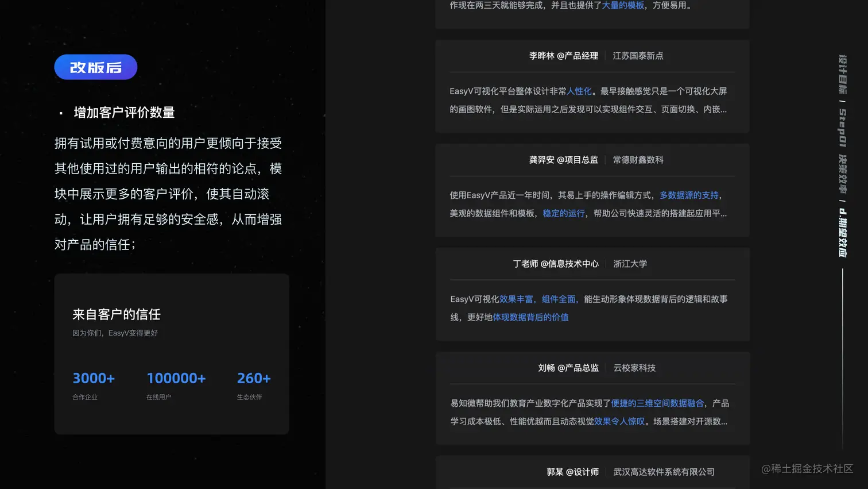
Task: Click the 260+ statistic
Action: (254, 378)
